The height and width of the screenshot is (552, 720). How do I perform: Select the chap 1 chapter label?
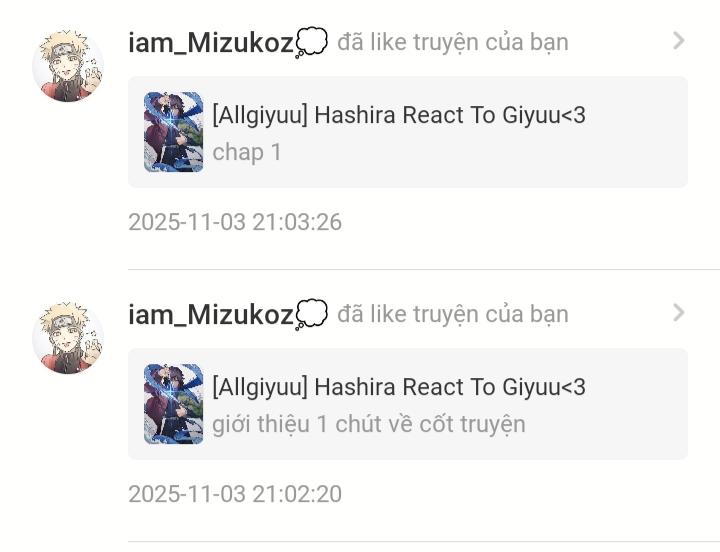[247, 152]
